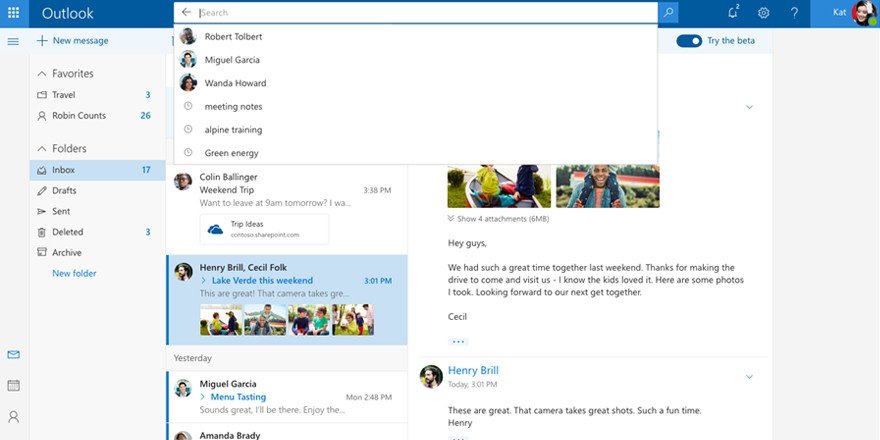The width and height of the screenshot is (880, 440).
Task: Click the search magnifier button
Action: tap(668, 12)
